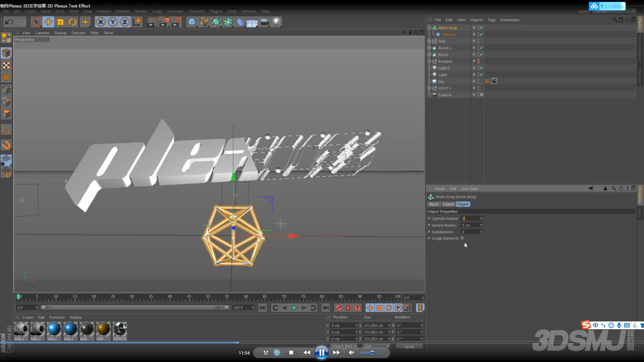Image resolution: width=644 pixels, height=362 pixels.
Task: Open the Simulate menu
Action: point(123,11)
